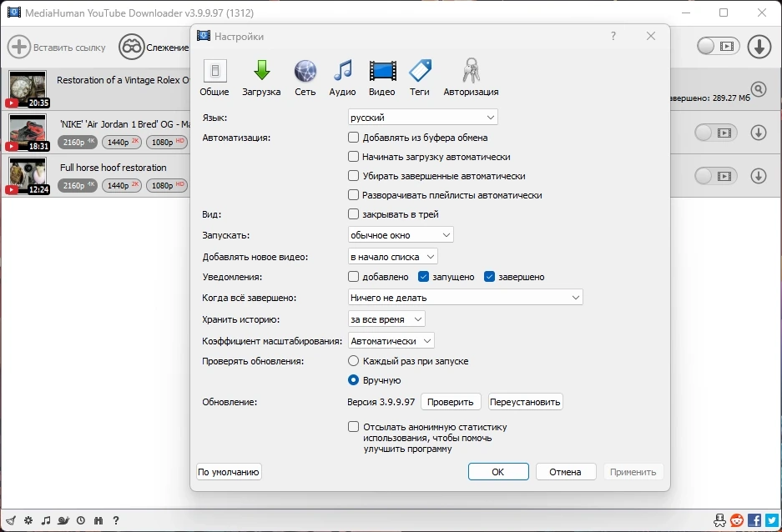Click the Слежение binoculars icon
Screen dimensions: 782x532
point(131,47)
